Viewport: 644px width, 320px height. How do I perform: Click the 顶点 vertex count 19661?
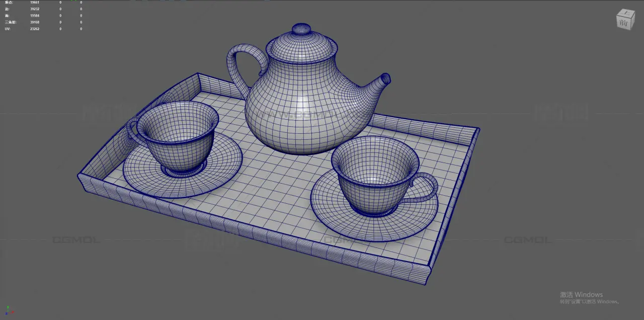(35, 3)
